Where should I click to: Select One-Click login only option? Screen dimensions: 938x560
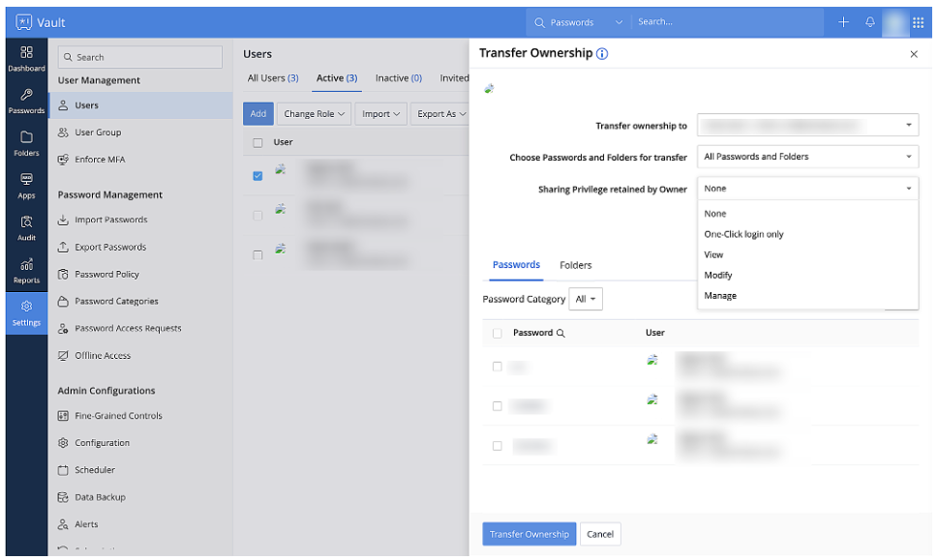pos(807,234)
